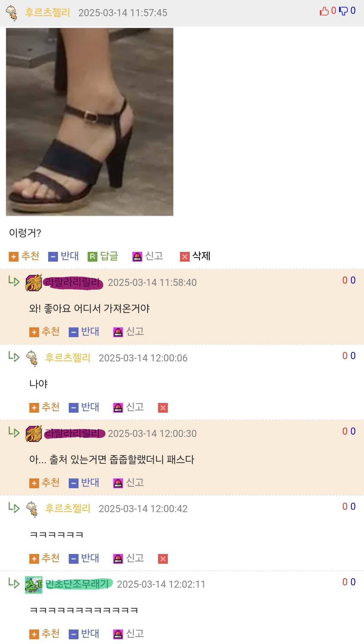
Task: Click the red X delete icon under '나야'
Action: tap(163, 408)
